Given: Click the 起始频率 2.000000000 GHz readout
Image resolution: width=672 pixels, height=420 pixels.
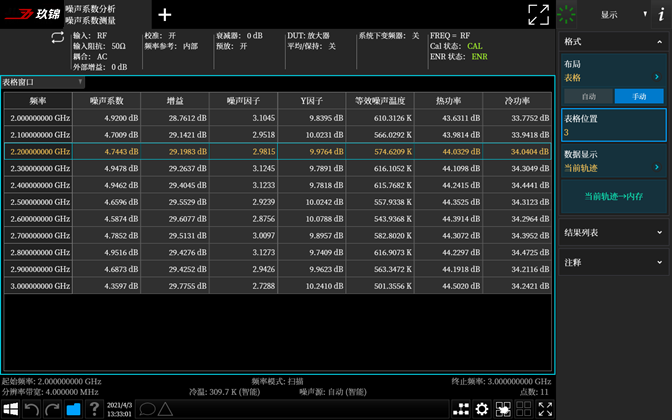Looking at the screenshot, I should [x=51, y=381].
